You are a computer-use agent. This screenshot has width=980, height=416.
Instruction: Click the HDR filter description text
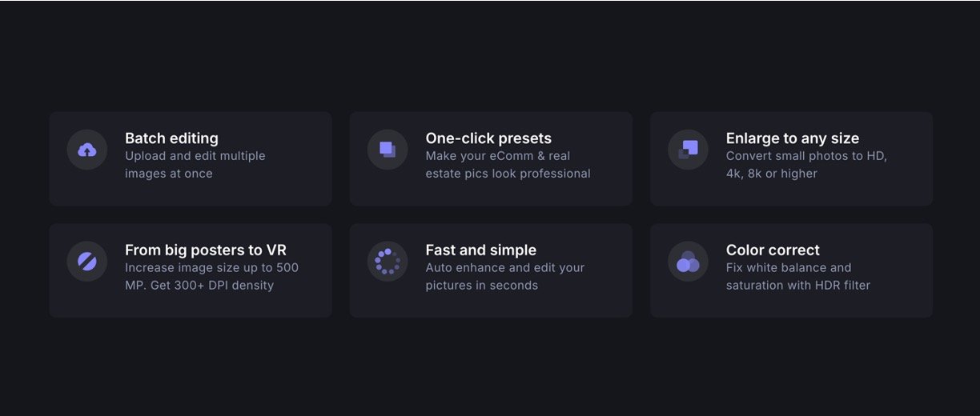(797, 277)
